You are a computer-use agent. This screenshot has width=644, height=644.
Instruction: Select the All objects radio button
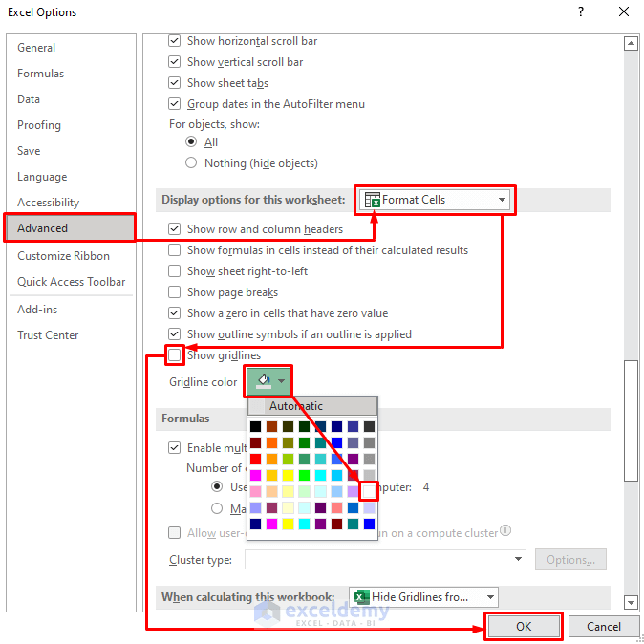pos(191,141)
